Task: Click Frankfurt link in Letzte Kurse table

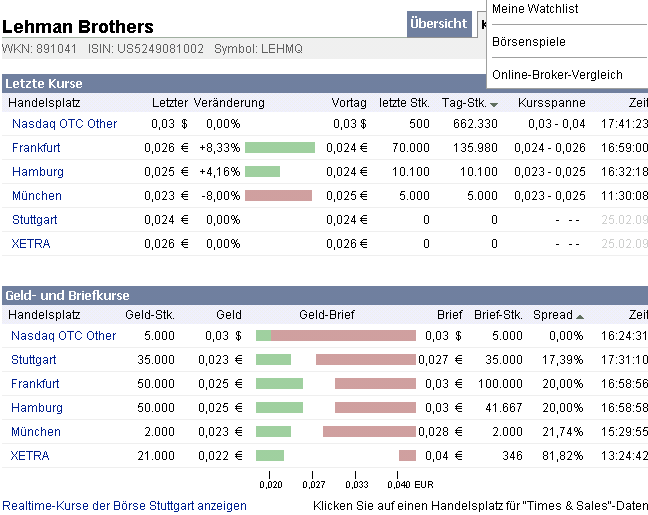Action: tap(36, 148)
